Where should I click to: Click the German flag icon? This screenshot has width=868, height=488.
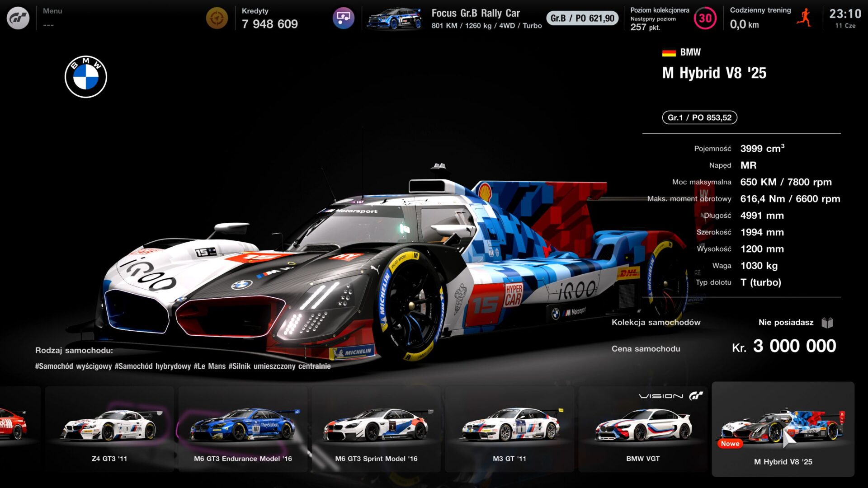pos(669,52)
